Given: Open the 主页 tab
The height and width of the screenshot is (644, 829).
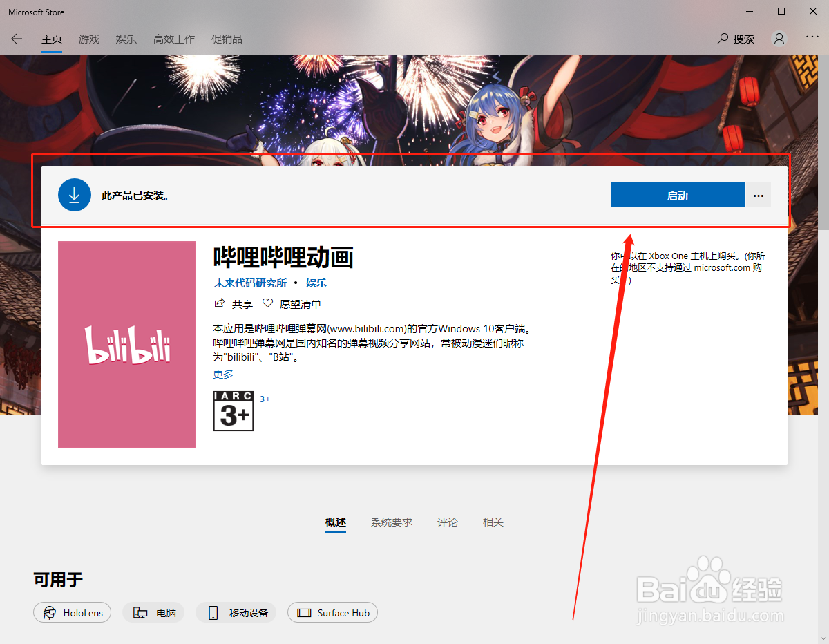Looking at the screenshot, I should coord(52,39).
